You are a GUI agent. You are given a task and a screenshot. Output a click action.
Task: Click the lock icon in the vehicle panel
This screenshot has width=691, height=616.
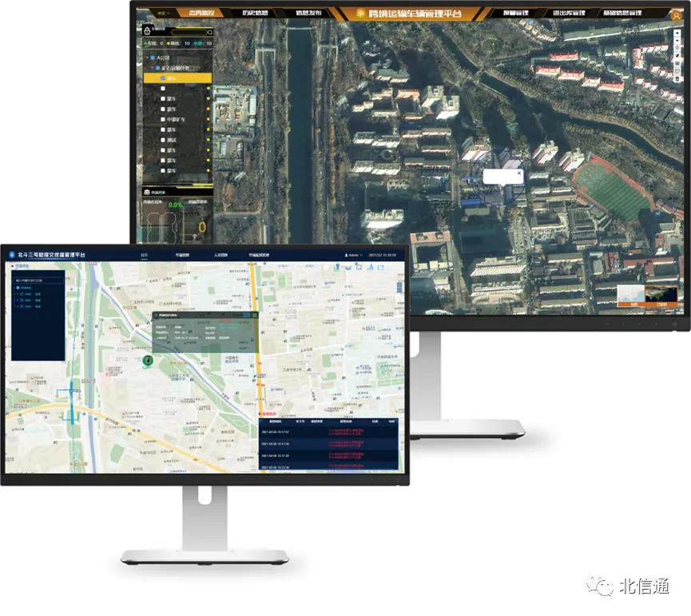[x=147, y=30]
